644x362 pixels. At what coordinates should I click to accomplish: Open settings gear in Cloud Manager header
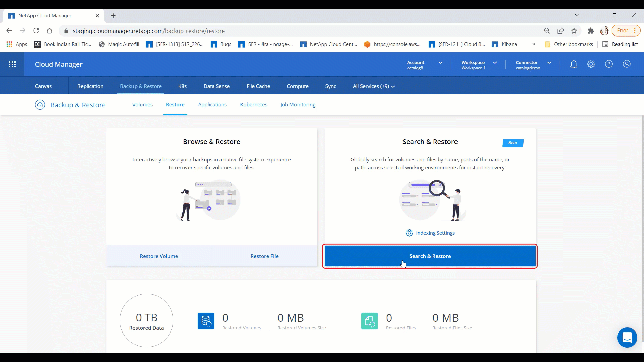pyautogui.click(x=591, y=64)
